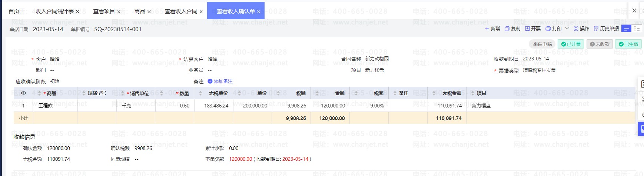
Task: Sort table by 备注 column
Action: point(395,93)
